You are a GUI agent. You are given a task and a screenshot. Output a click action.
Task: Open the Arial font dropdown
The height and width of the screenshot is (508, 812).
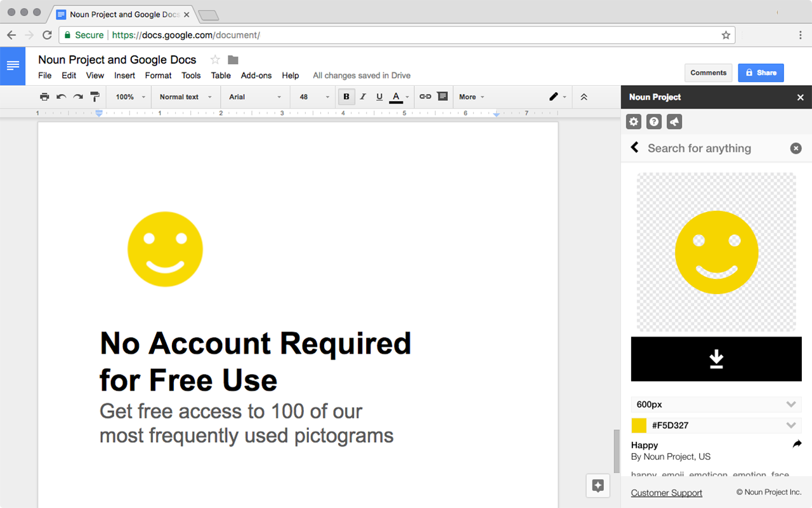pyautogui.click(x=256, y=97)
